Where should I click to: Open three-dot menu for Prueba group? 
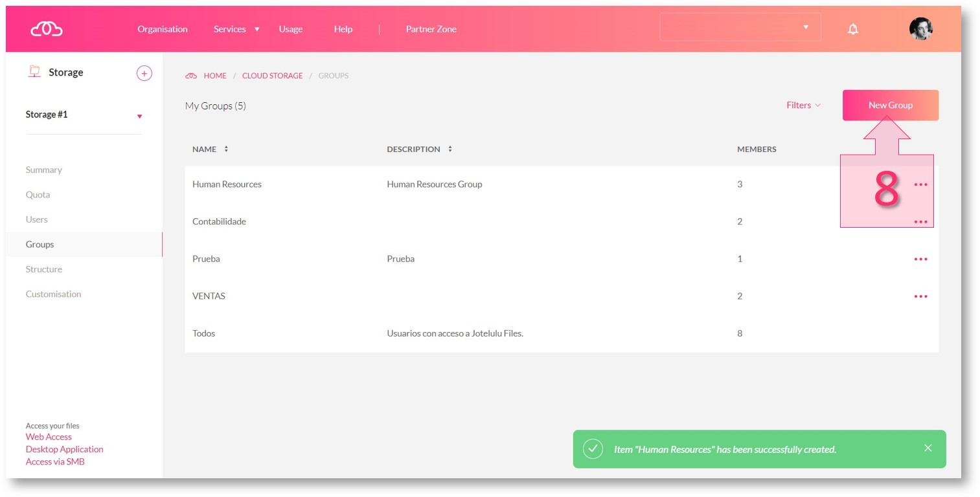[920, 259]
